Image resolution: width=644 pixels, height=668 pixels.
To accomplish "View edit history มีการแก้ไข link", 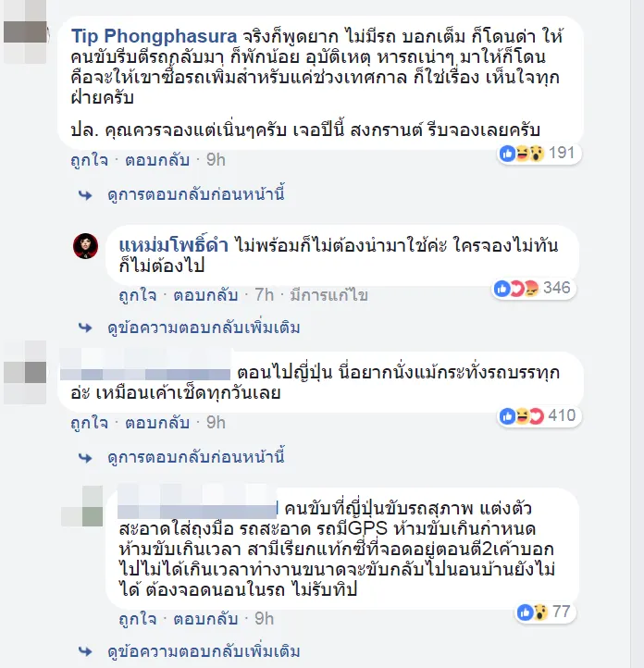I will 328,295.
